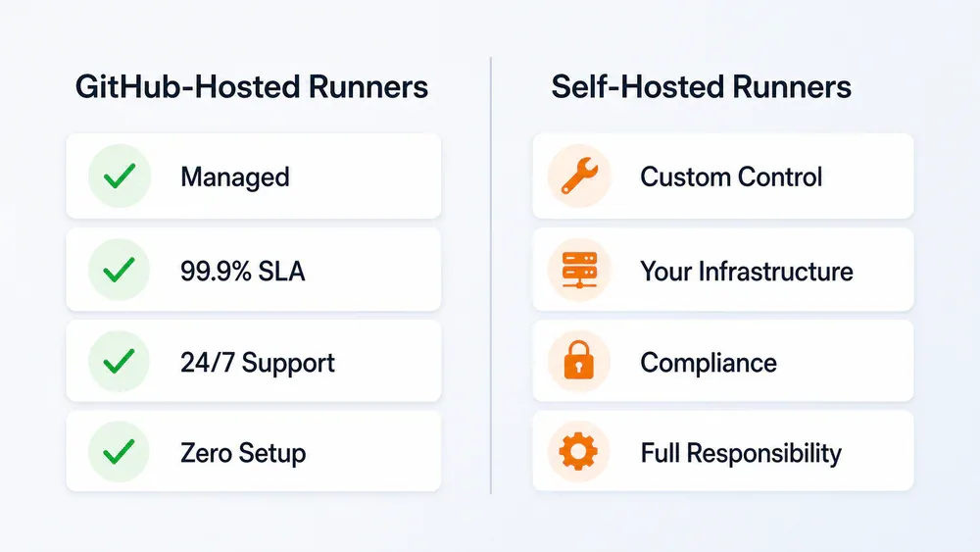Screen dimensions: 980x552
Task: Click the orange server rack icon
Action: (x=579, y=270)
